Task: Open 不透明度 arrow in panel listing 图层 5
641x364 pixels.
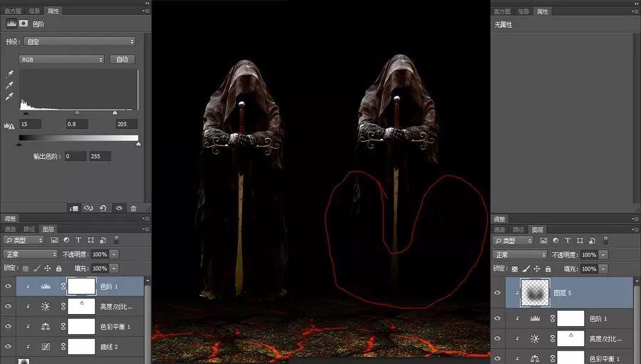Action: point(603,255)
